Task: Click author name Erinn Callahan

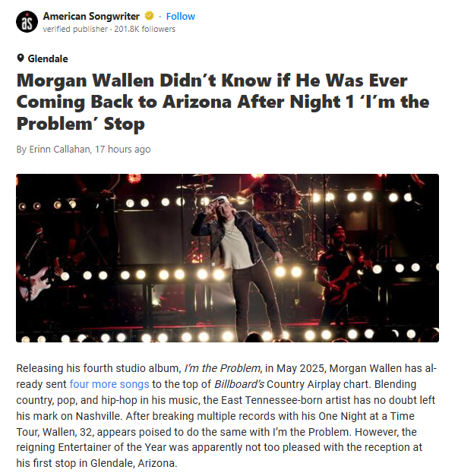Action: coord(59,150)
